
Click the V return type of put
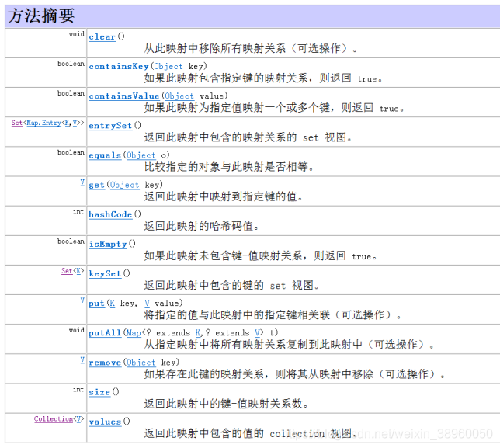pos(82,300)
